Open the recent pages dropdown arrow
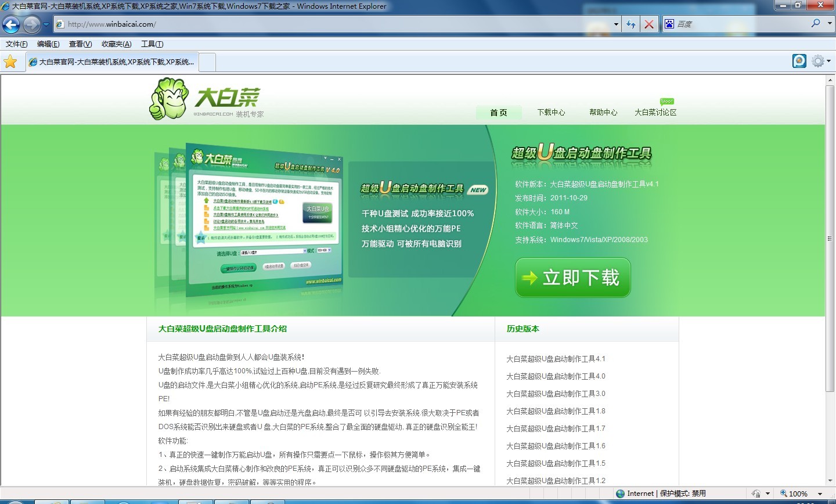The width and height of the screenshot is (836, 504). [x=46, y=24]
